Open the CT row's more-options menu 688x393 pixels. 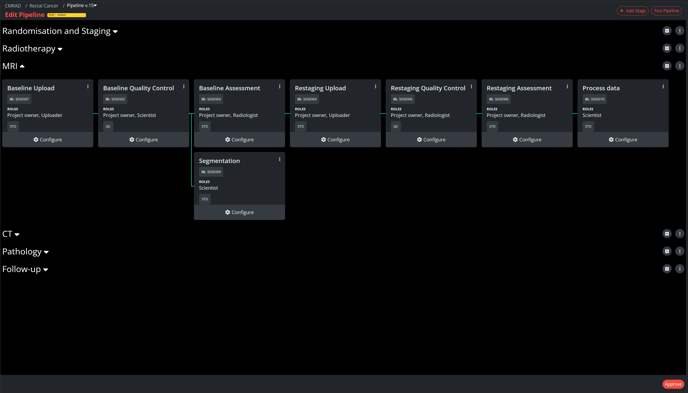(680, 234)
